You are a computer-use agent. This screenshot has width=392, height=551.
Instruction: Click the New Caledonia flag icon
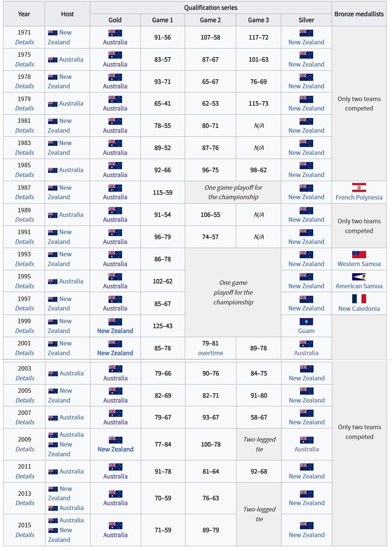coord(359,299)
